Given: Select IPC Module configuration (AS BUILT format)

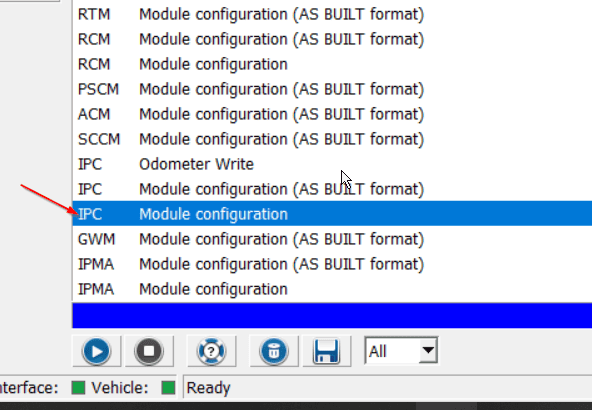Looking at the screenshot, I should click(x=332, y=189).
